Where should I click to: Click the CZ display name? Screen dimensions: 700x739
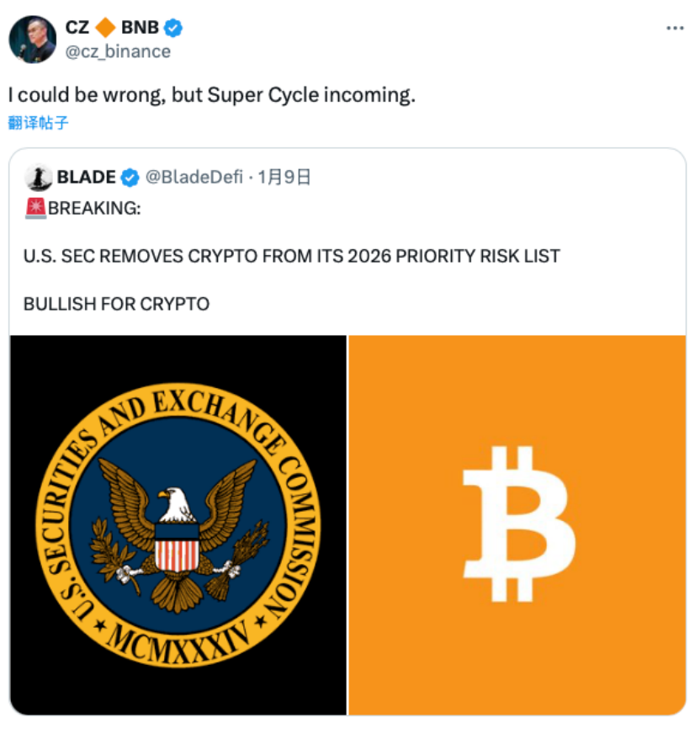point(77,28)
